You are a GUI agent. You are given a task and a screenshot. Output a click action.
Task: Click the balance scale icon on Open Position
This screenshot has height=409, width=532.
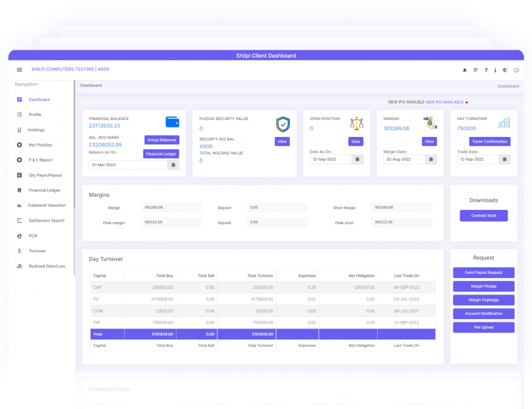pos(356,123)
